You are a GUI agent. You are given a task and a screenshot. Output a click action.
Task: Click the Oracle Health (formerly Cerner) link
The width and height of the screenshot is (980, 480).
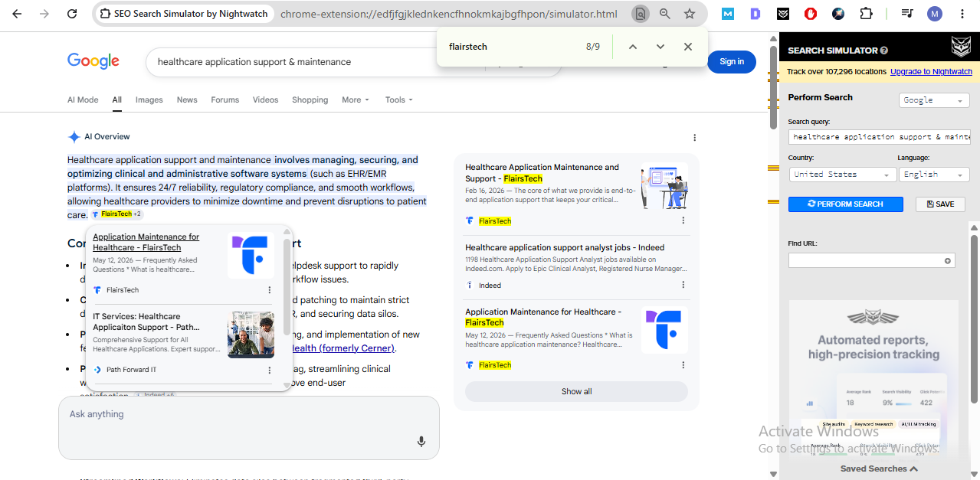point(345,348)
